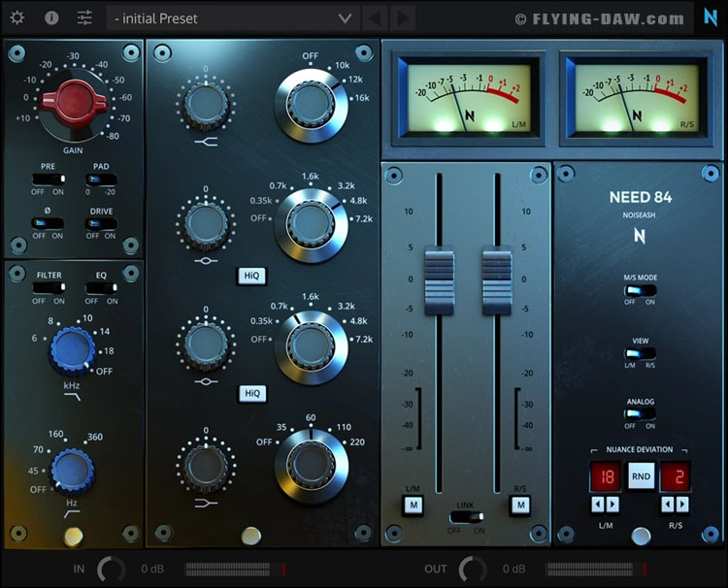
Task: Click the NEED 84 title text
Action: (641, 197)
